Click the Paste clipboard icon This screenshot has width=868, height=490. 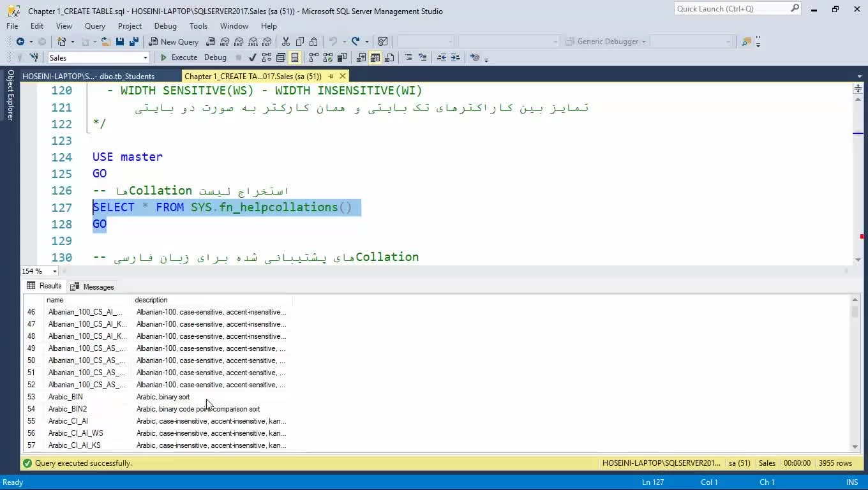coord(313,41)
